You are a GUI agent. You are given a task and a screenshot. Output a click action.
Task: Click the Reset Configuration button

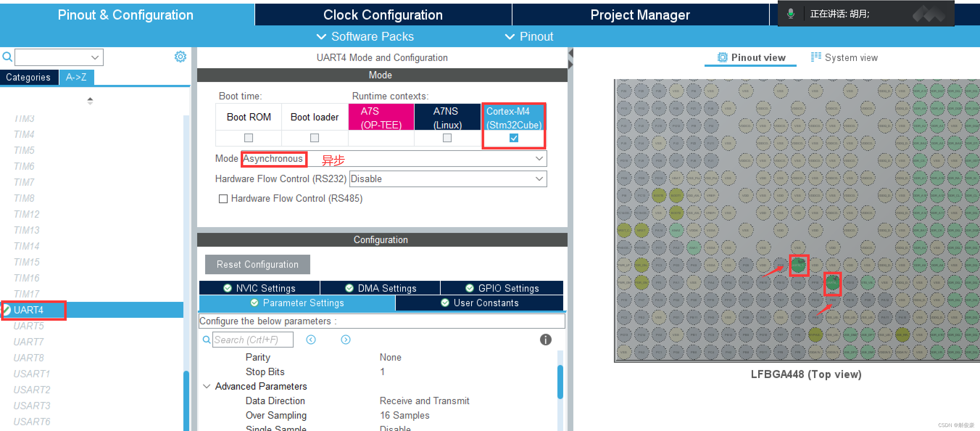(x=257, y=264)
